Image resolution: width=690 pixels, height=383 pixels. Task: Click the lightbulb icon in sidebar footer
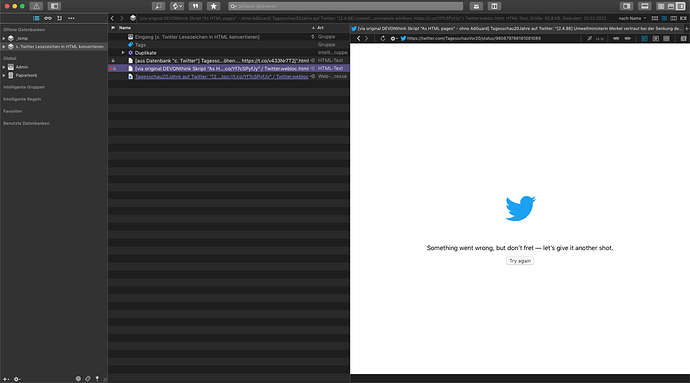[97, 379]
